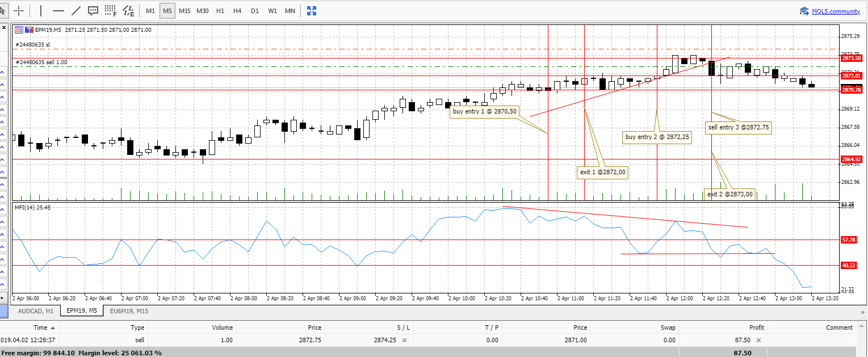Switch chart to MN timeframe
This screenshot has height=357, width=868.
click(x=290, y=11)
